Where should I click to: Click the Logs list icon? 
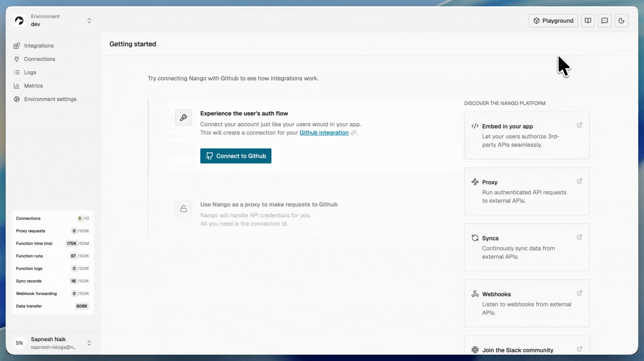point(16,73)
